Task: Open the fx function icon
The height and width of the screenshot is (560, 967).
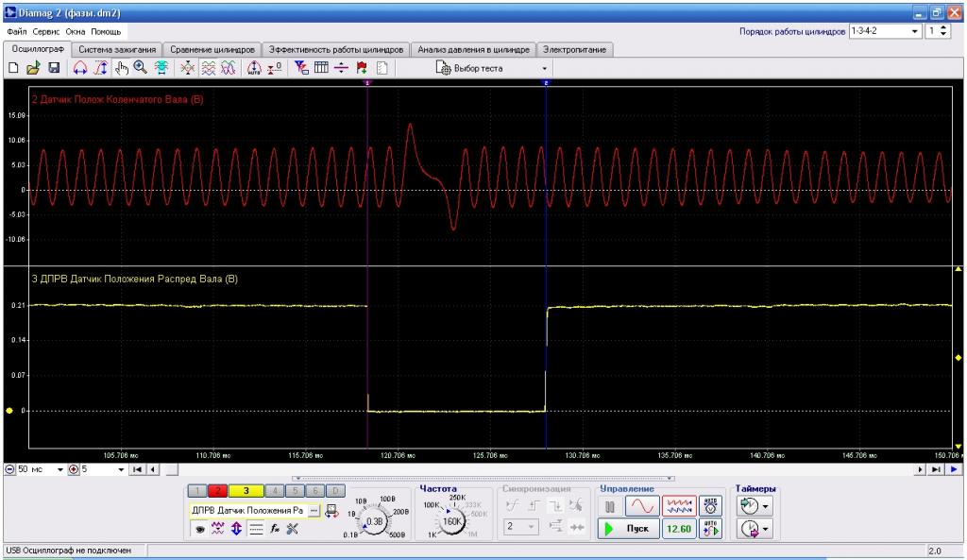Action: pos(275,529)
